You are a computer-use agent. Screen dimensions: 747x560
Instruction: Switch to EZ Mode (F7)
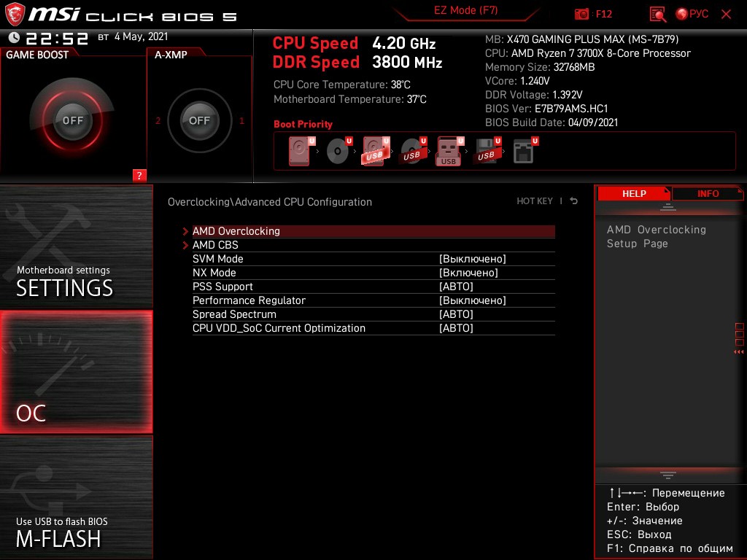pyautogui.click(x=465, y=10)
